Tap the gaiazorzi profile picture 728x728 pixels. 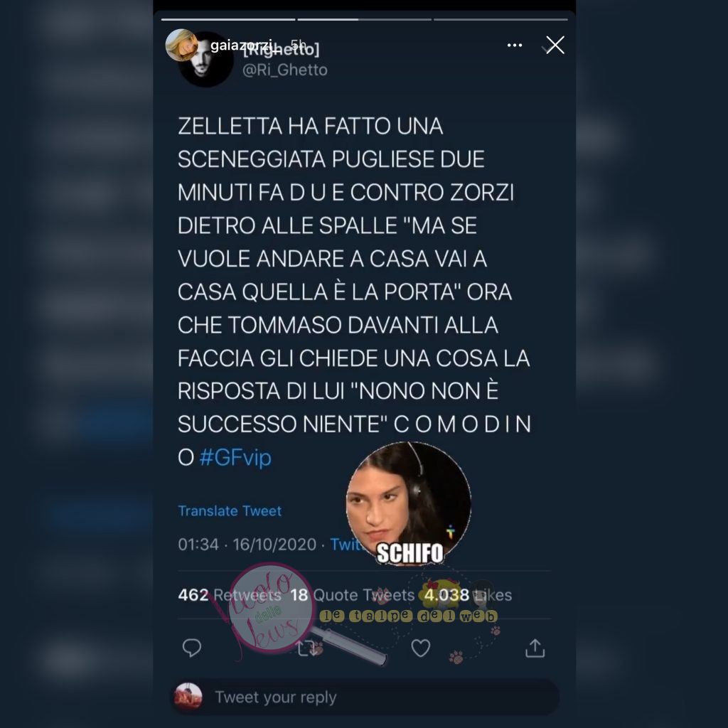pyautogui.click(x=181, y=45)
